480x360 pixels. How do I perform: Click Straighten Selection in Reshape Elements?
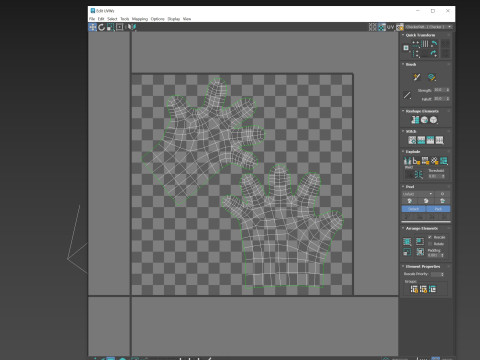point(415,120)
